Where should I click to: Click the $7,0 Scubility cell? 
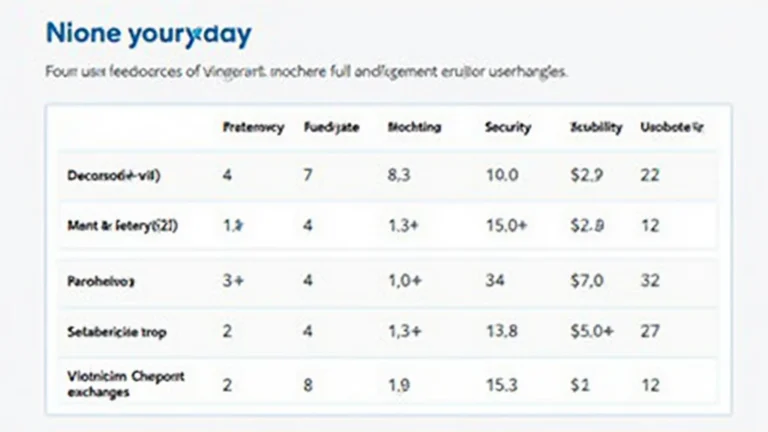pyautogui.click(x=585, y=282)
